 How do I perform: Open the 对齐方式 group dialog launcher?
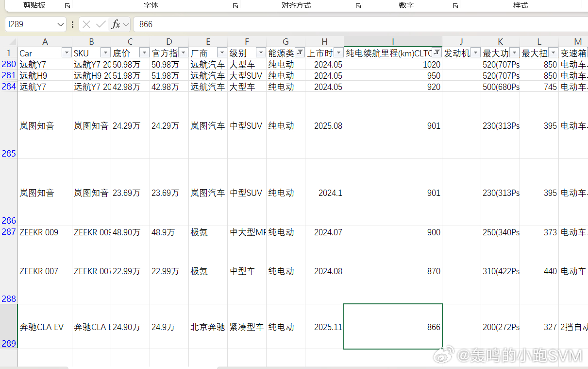358,6
